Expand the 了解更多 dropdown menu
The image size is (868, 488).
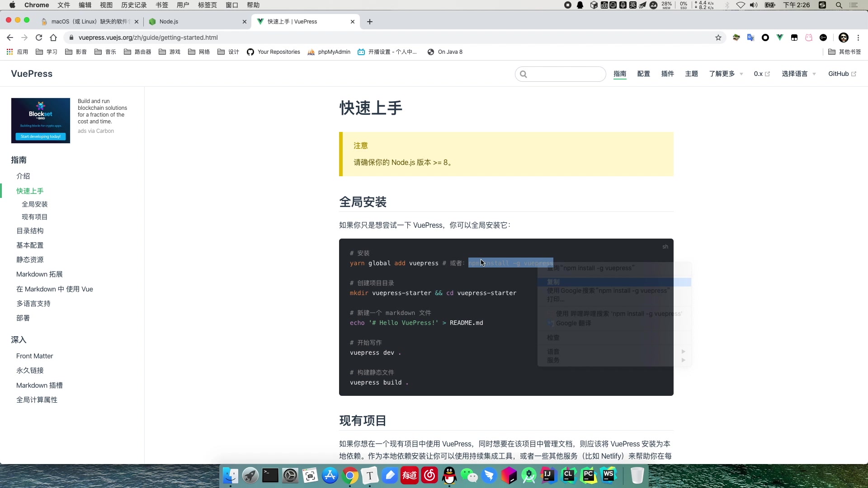[724, 74]
